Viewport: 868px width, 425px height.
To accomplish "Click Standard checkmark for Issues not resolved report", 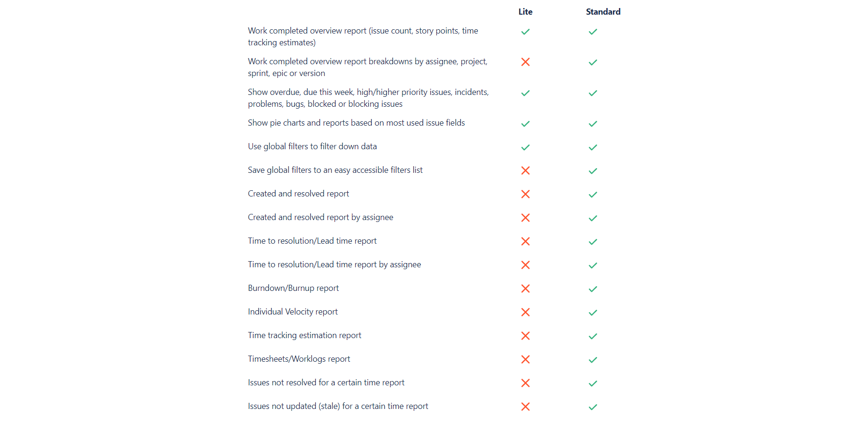I will click(593, 383).
